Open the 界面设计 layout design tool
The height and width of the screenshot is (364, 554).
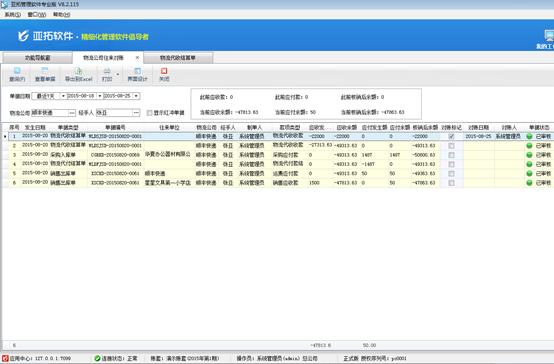(x=137, y=71)
